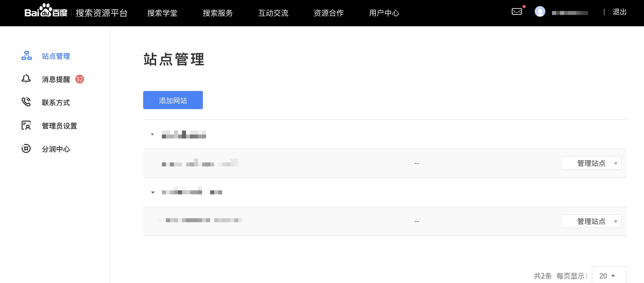Viewport: 644px width, 283px height.
Task: Click the phone contact icon
Action: pos(26,102)
